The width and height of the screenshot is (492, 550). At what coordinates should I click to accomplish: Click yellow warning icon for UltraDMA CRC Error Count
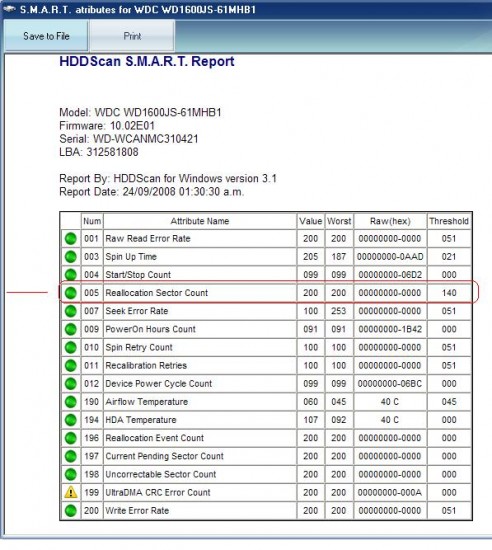coord(71,492)
